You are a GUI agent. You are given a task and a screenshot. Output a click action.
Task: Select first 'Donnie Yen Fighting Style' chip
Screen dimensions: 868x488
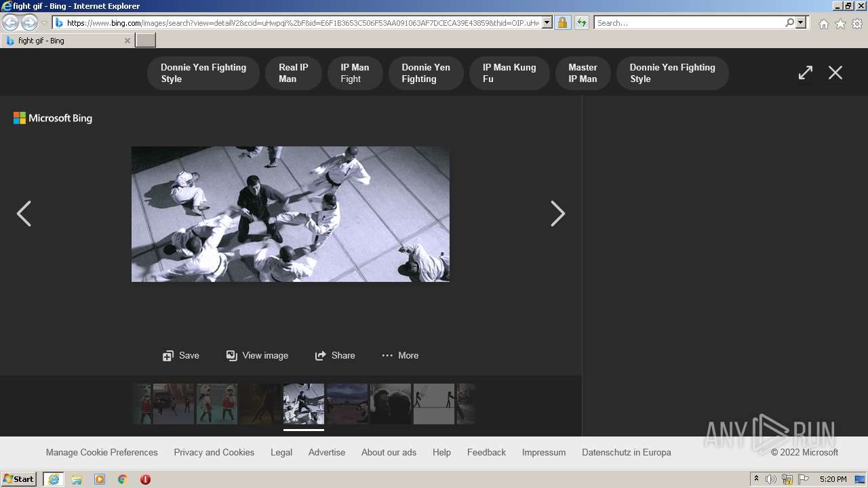click(x=203, y=73)
